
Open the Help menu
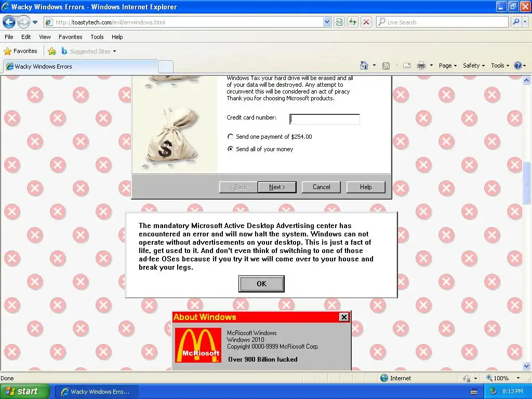click(117, 37)
